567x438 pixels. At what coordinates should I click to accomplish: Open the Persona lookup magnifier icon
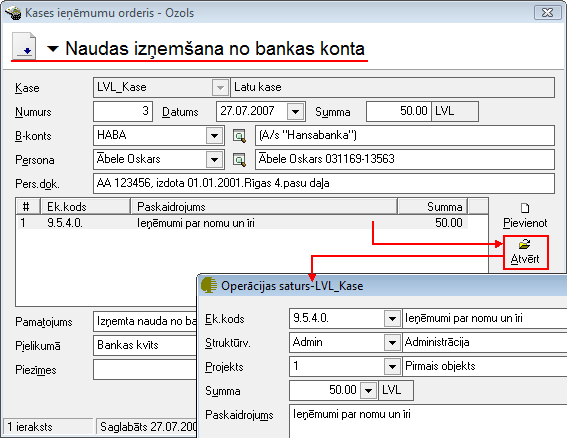[239, 160]
